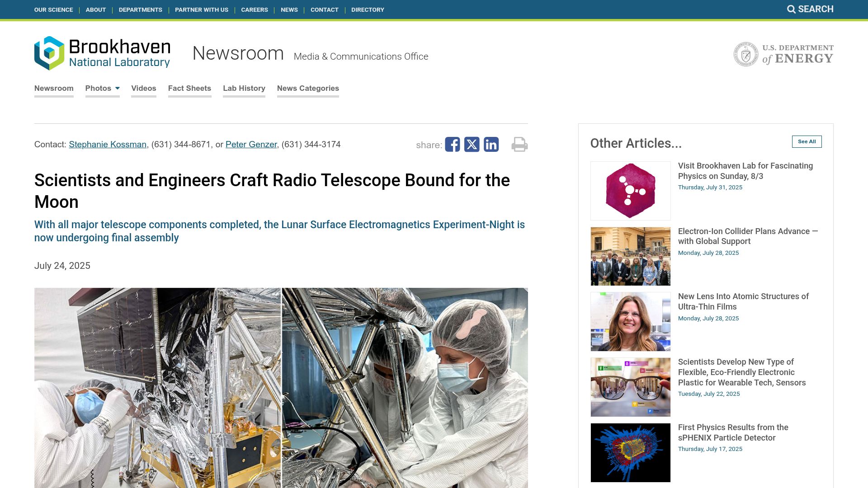Open Departments in top navigation
This screenshot has width=868, height=488.
tap(141, 9)
